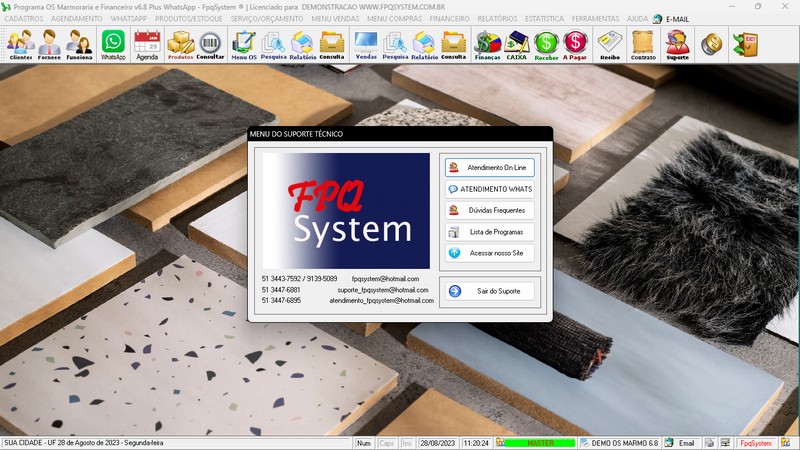The image size is (800, 450).
Task: Click Pesquisa icon next to Menu OS
Action: tap(273, 45)
